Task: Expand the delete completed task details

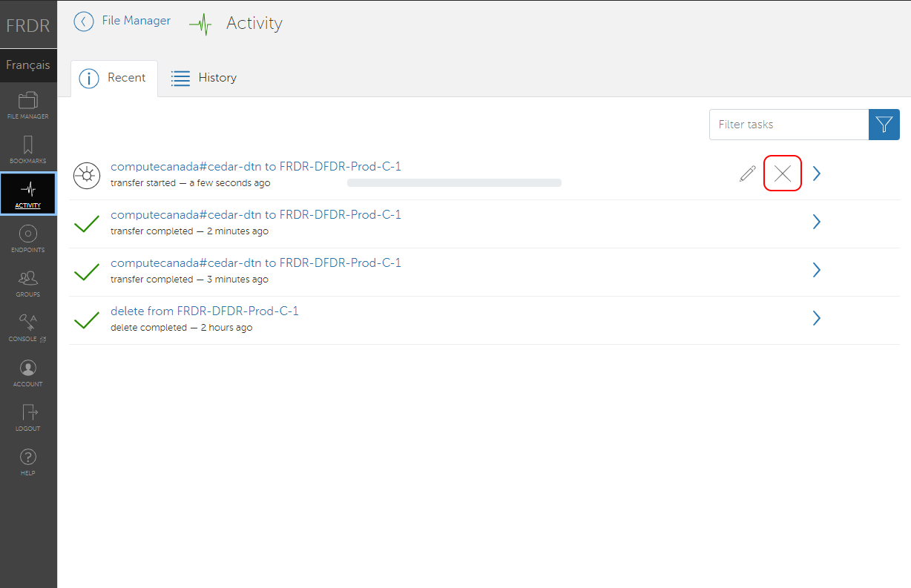Action: 817,318
